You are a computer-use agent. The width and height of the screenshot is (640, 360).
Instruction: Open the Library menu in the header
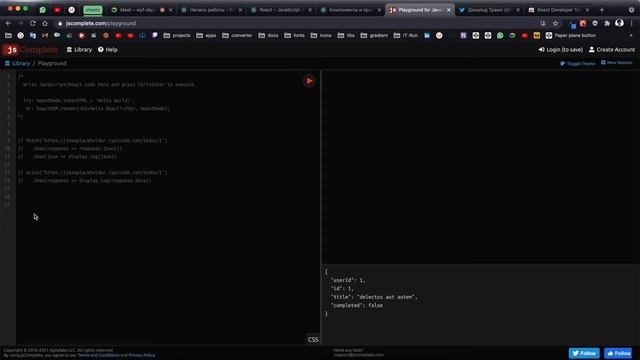(x=79, y=49)
